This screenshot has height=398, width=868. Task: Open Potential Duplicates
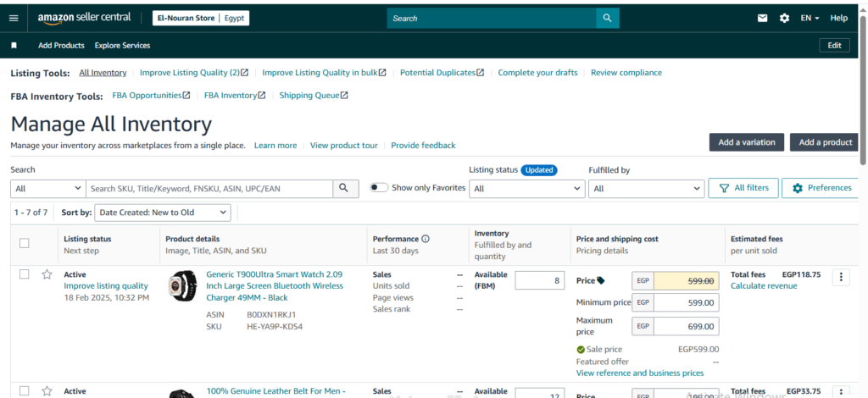pyautogui.click(x=438, y=73)
